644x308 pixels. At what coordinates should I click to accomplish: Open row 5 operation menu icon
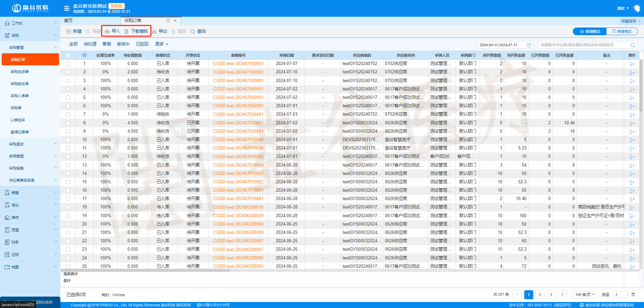tap(632, 98)
